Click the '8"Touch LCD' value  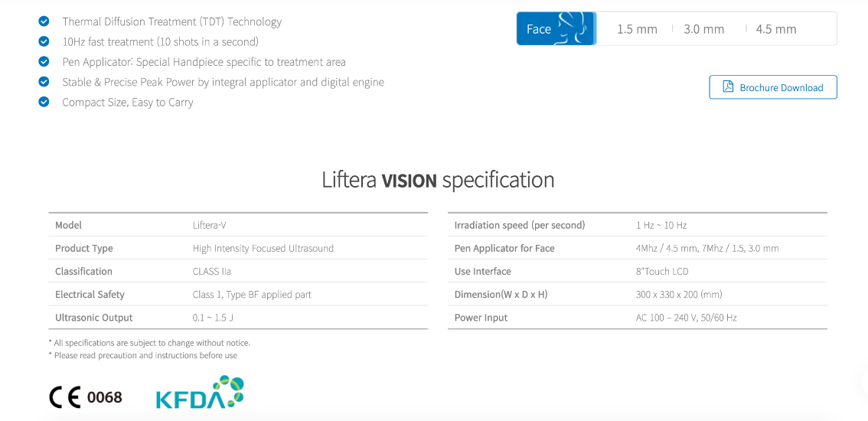click(663, 272)
